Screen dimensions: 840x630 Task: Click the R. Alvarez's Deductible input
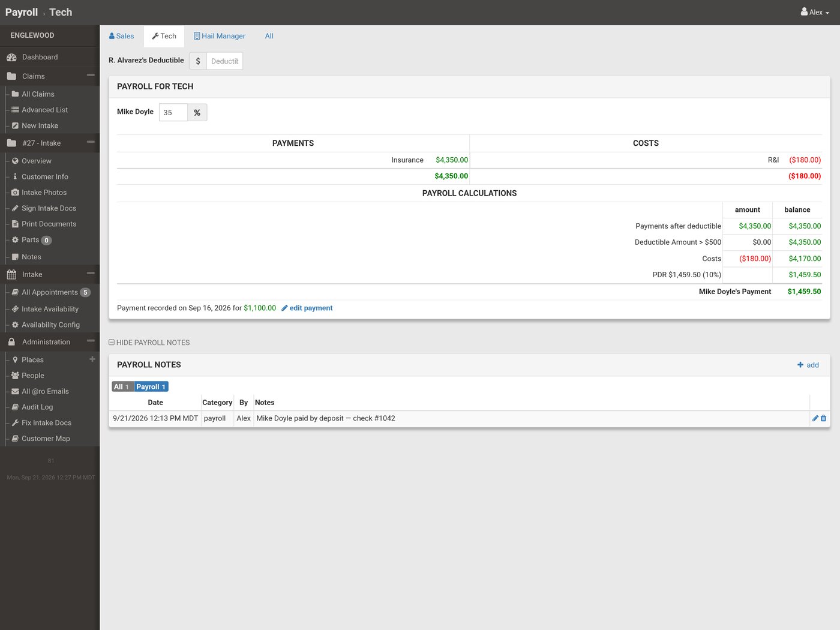224,61
